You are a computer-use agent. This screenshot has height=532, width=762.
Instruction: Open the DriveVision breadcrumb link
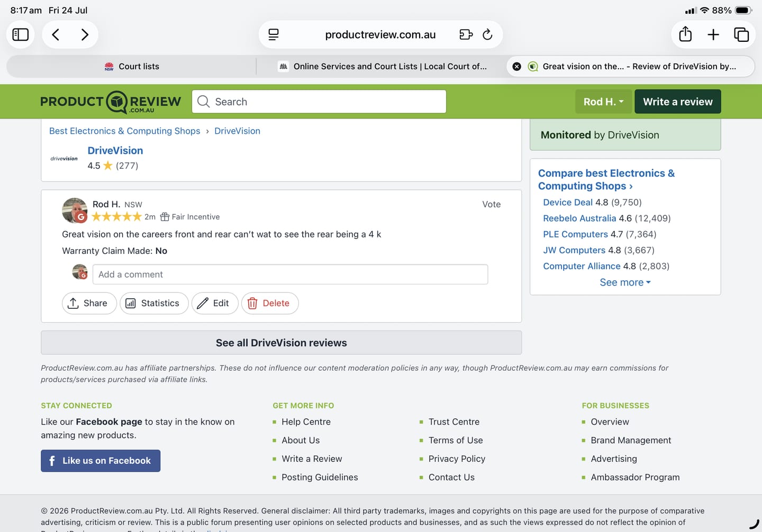[x=237, y=131]
